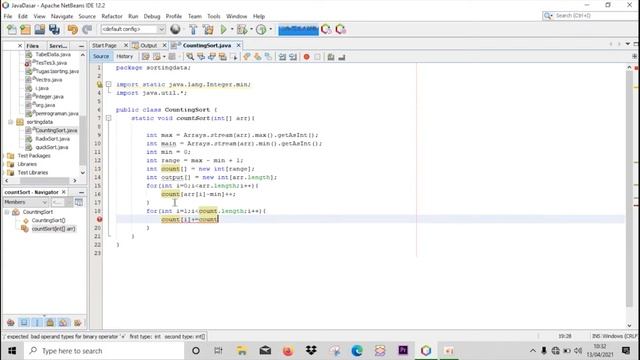Collapse the countSort method fold on line 7
This screenshot has width=640, height=360.
pyautogui.click(x=109, y=118)
